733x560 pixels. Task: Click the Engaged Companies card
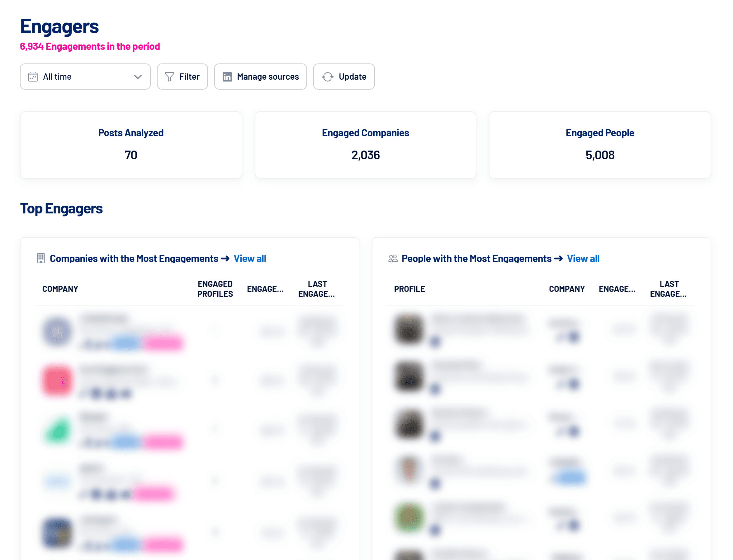(365, 145)
